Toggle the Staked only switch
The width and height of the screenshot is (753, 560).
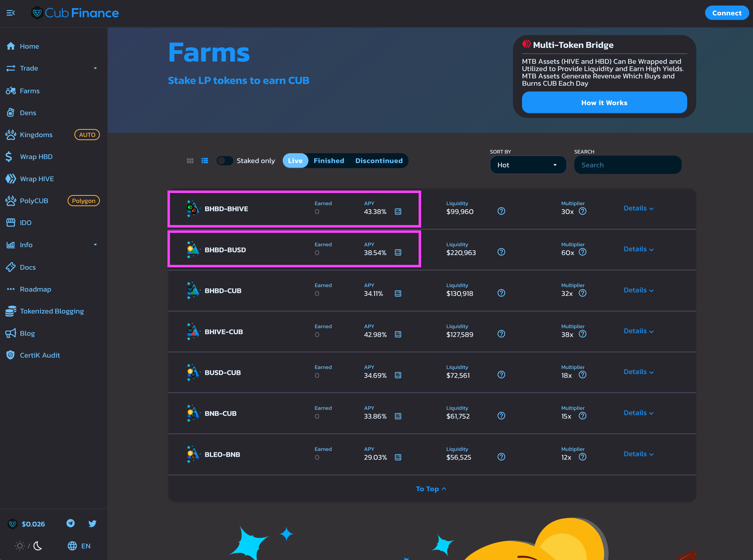click(224, 161)
